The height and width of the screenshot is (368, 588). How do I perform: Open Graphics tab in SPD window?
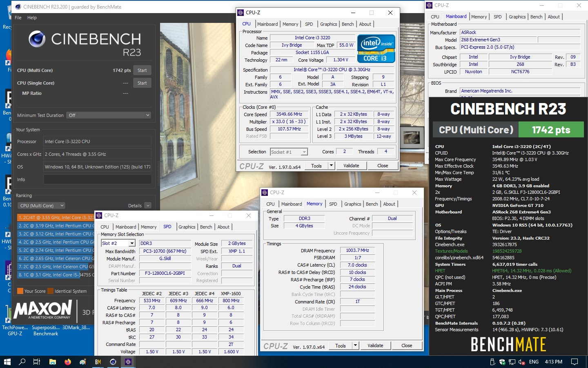tap(187, 227)
